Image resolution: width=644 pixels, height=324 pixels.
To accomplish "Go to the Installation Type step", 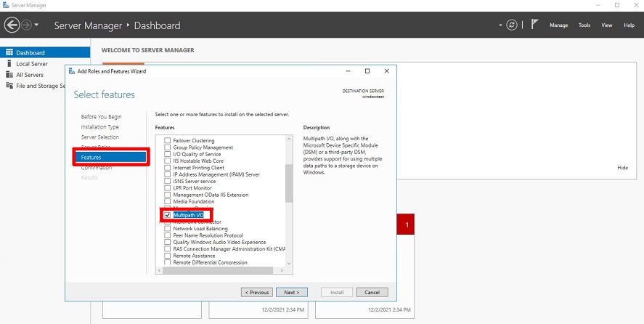I will 100,127.
